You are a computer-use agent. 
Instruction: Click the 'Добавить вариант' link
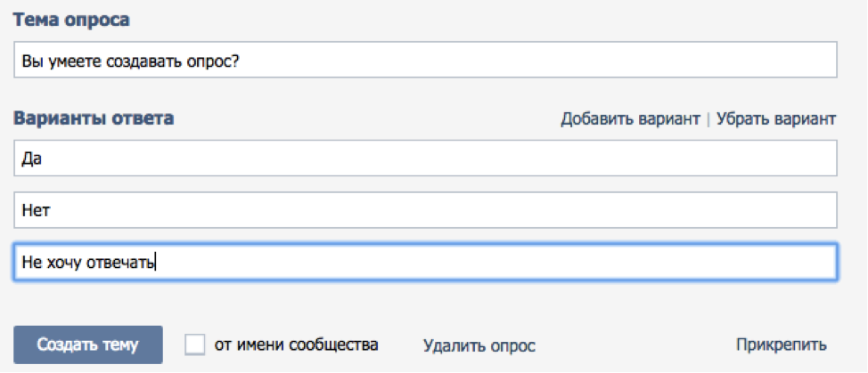[630, 119]
